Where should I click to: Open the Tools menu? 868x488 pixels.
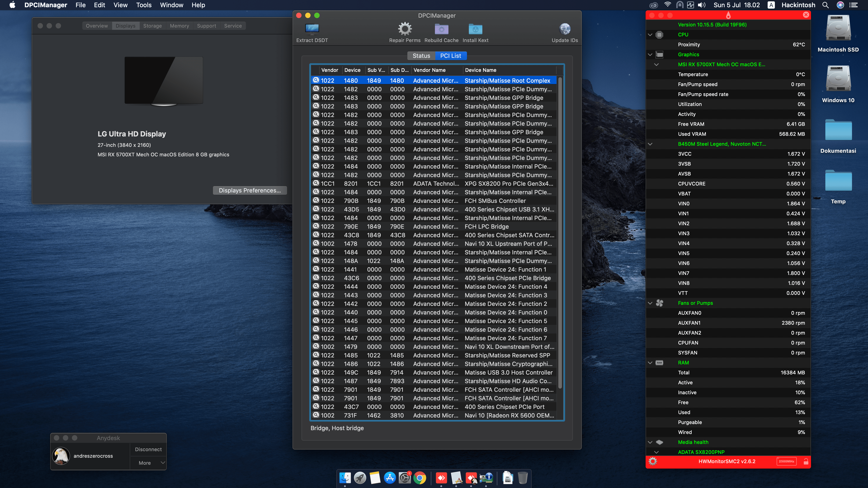click(x=144, y=5)
